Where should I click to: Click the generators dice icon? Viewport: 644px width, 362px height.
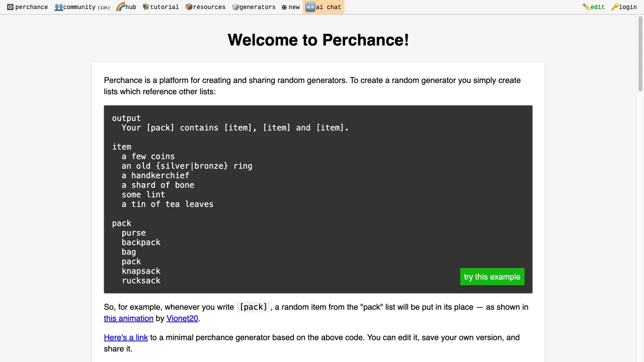[x=235, y=7]
